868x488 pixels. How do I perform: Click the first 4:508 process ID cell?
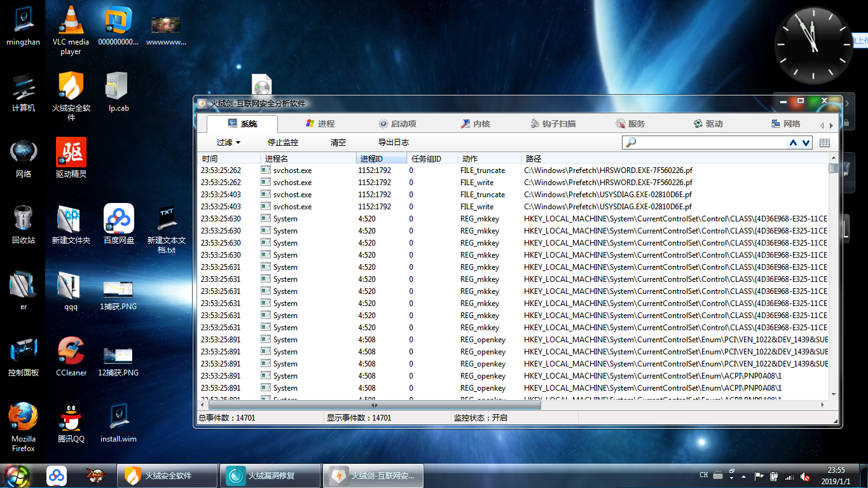pos(367,340)
